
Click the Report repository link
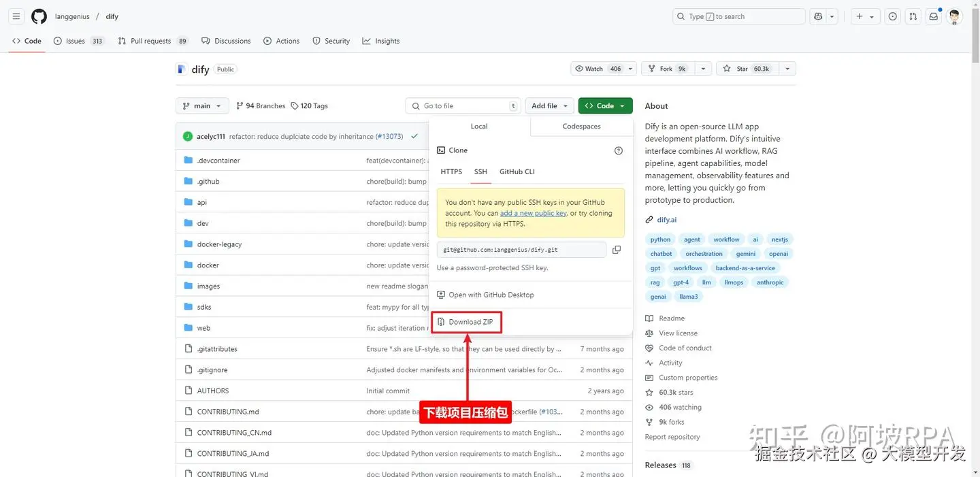[672, 437]
